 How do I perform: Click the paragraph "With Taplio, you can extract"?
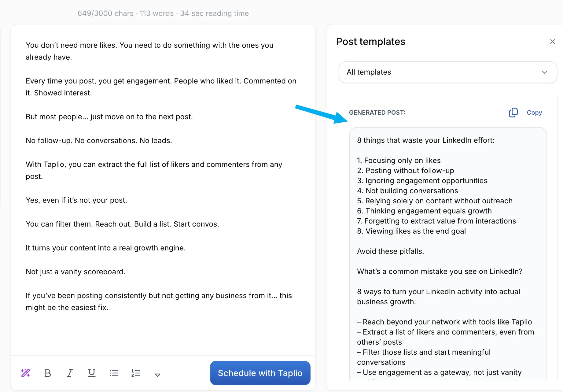154,170
